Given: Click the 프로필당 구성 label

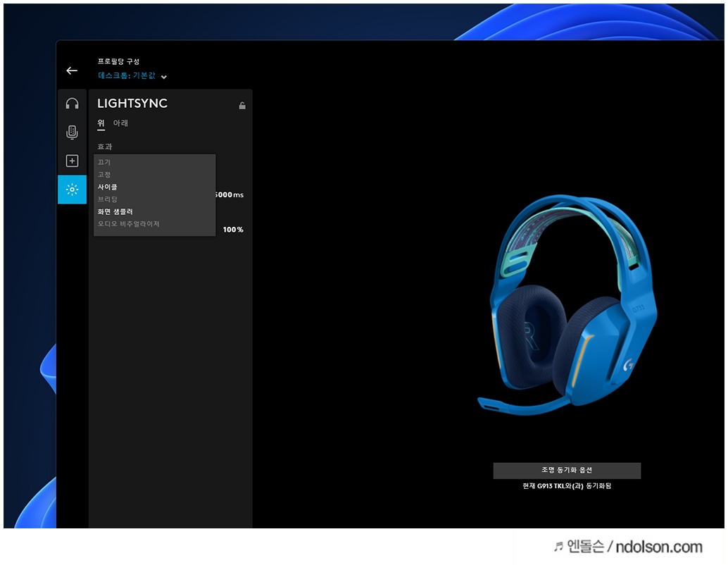Looking at the screenshot, I should [118, 61].
